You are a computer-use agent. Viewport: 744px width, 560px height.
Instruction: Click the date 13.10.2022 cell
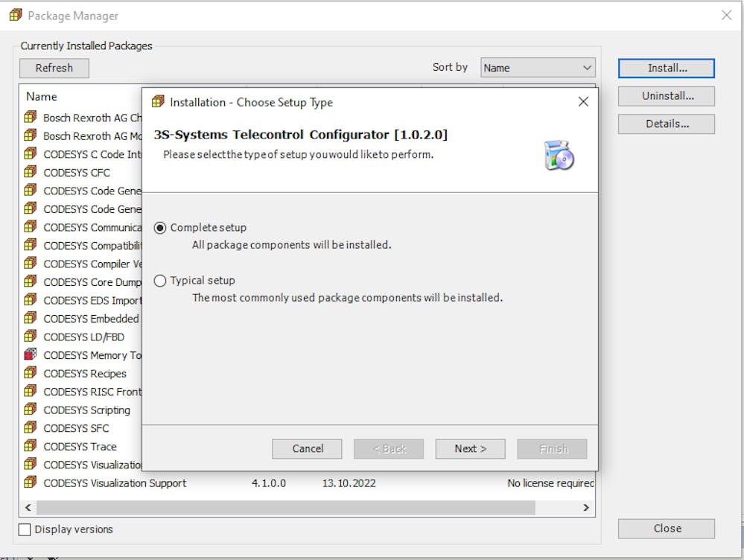coord(349,483)
